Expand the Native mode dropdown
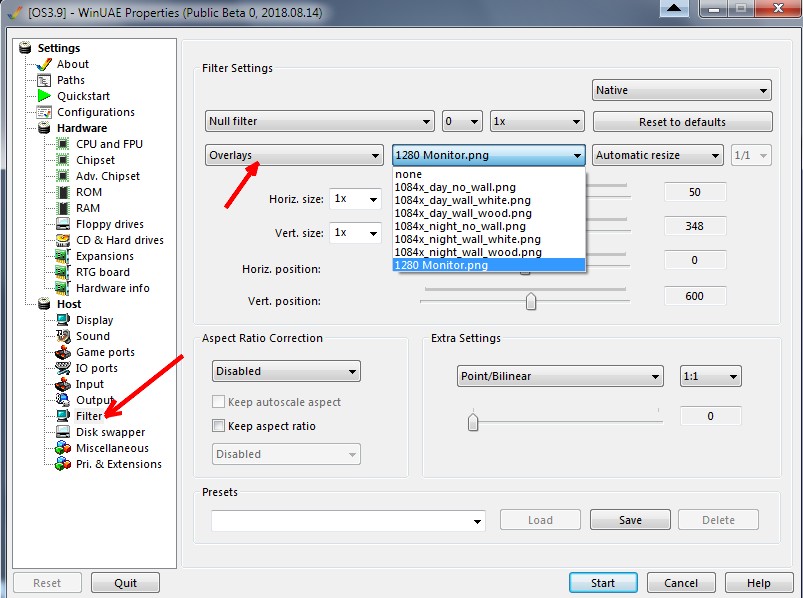 point(681,90)
